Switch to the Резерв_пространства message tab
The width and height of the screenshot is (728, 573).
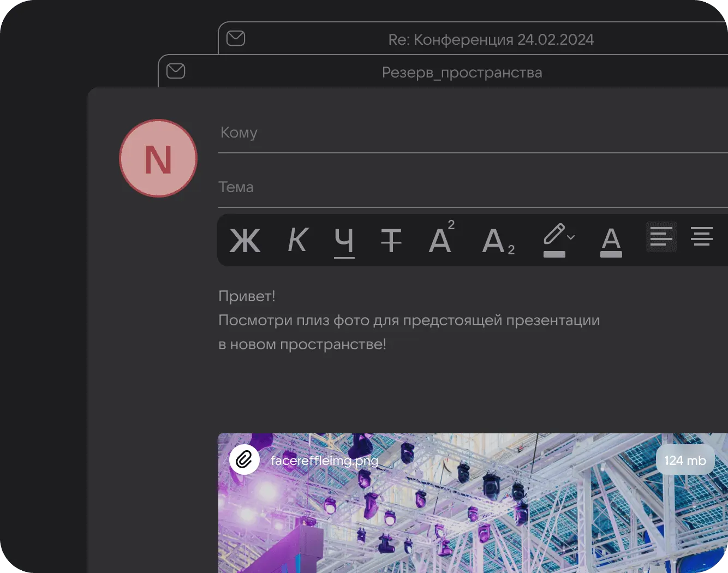[462, 72]
